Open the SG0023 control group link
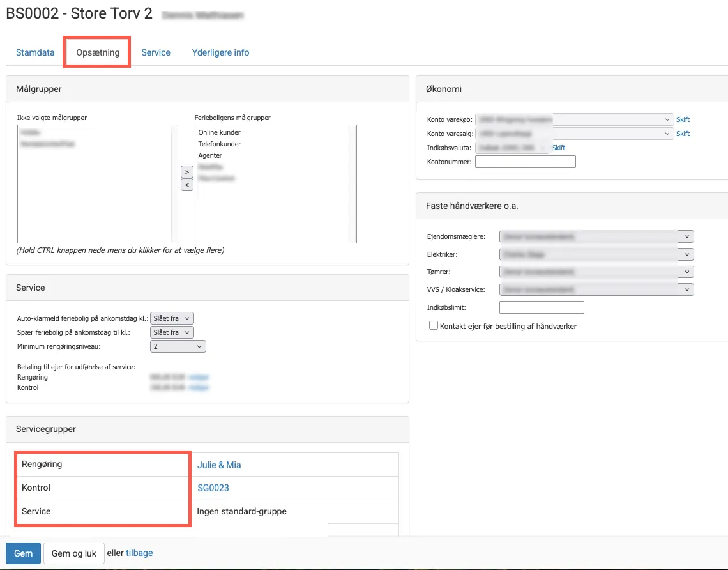The height and width of the screenshot is (570, 728). click(x=213, y=488)
